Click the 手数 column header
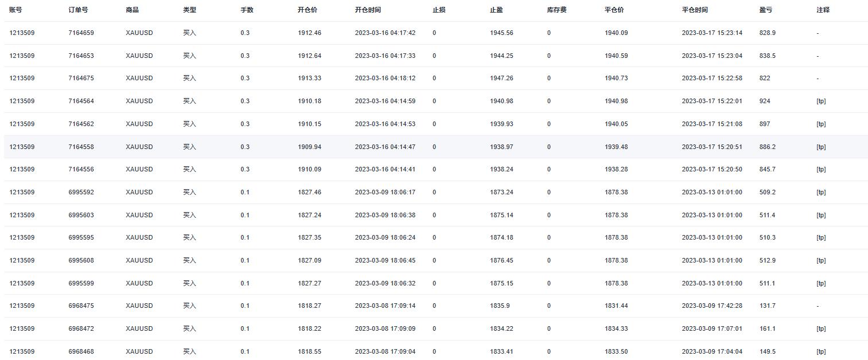The height and width of the screenshot is (360, 868). click(247, 10)
